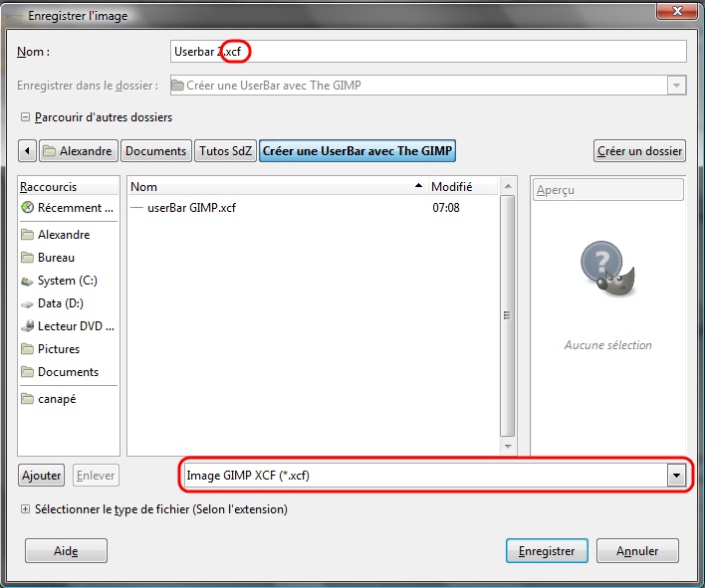Open the Image GIMP XCF filter dropdown

pyautogui.click(x=435, y=476)
